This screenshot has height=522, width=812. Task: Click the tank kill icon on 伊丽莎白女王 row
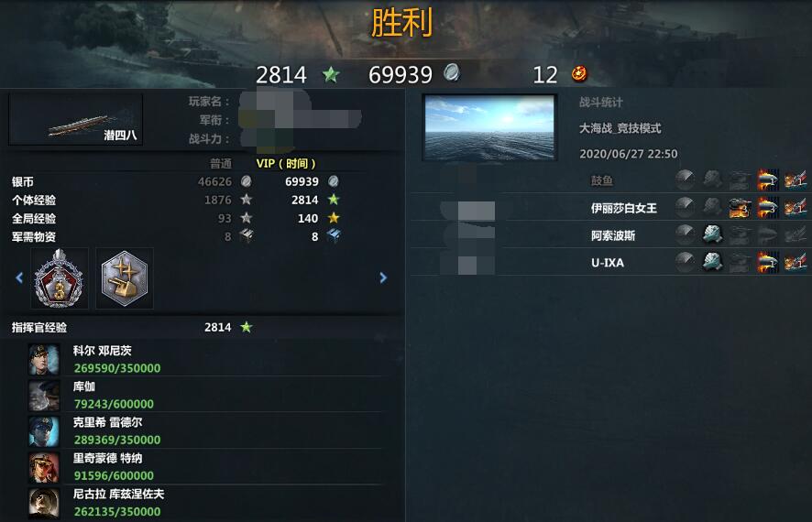740,208
